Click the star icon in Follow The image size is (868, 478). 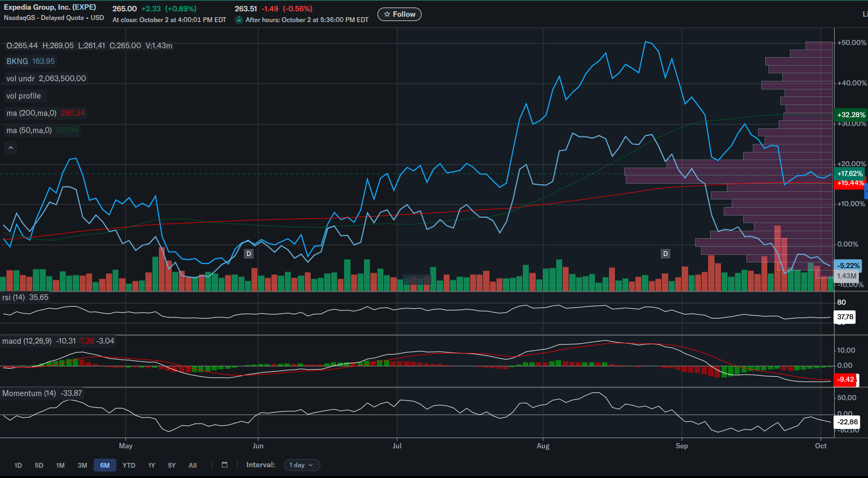tap(387, 15)
